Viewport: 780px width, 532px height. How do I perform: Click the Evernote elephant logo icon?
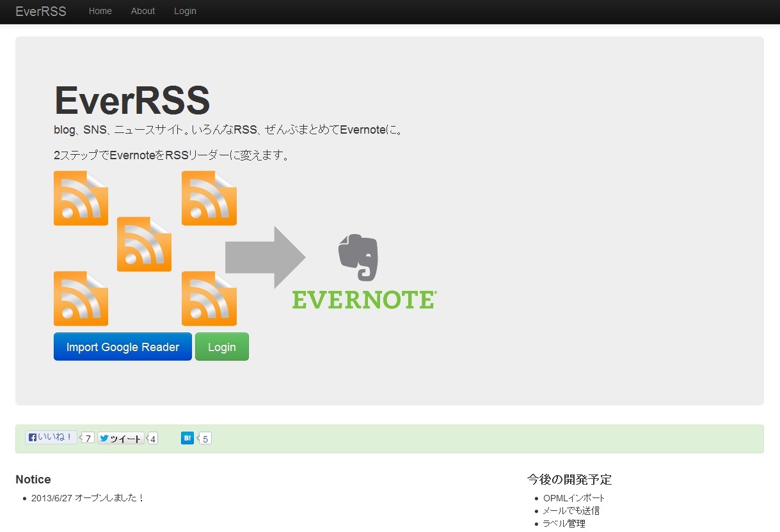point(358,257)
